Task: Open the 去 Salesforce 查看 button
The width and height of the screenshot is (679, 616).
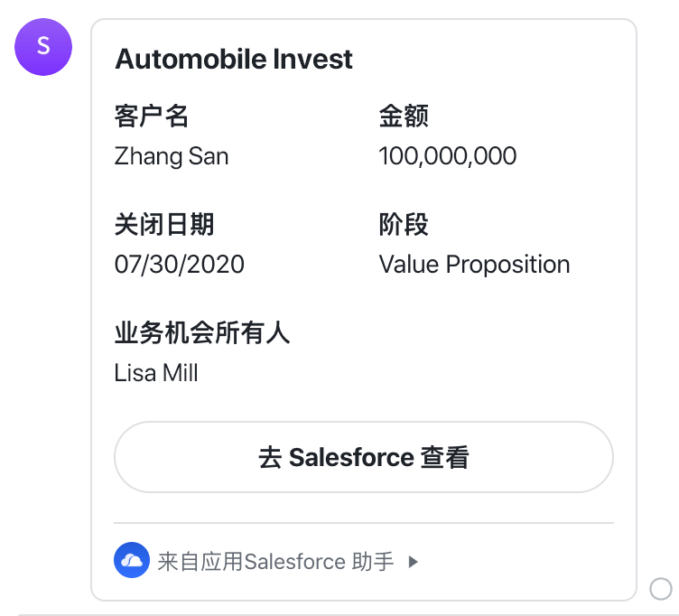Action: (x=364, y=457)
